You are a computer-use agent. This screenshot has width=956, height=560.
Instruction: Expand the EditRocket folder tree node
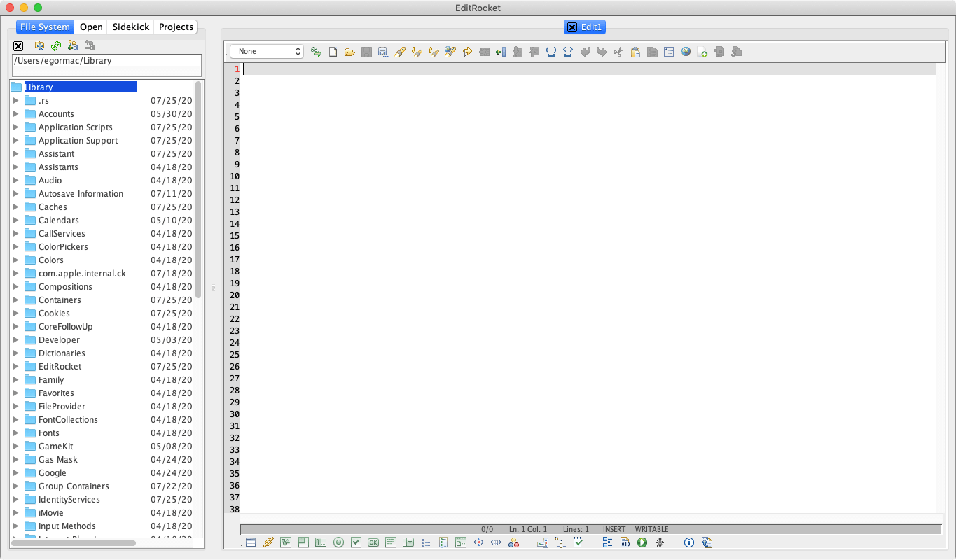click(x=16, y=367)
